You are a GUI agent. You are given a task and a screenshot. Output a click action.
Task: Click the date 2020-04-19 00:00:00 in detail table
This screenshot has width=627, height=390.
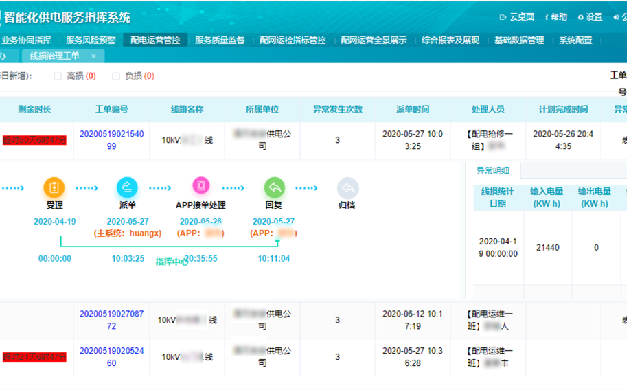pyautogui.click(x=498, y=247)
